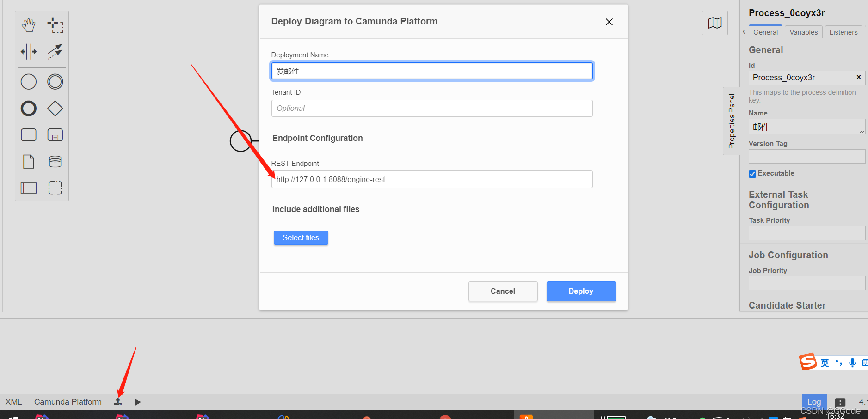The height and width of the screenshot is (419, 868).
Task: Click the Deploy button
Action: pos(581,291)
